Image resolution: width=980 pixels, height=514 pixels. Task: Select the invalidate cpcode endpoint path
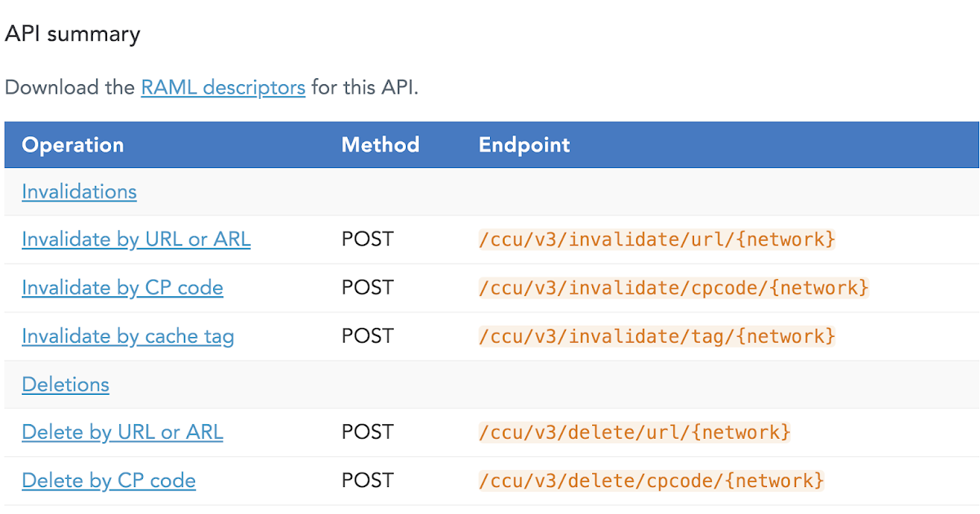[674, 287]
